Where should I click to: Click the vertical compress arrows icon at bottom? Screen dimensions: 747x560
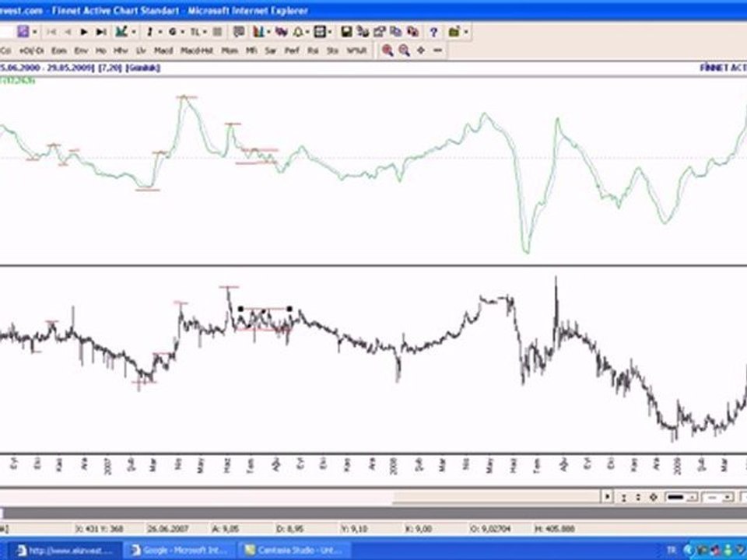[623, 497]
